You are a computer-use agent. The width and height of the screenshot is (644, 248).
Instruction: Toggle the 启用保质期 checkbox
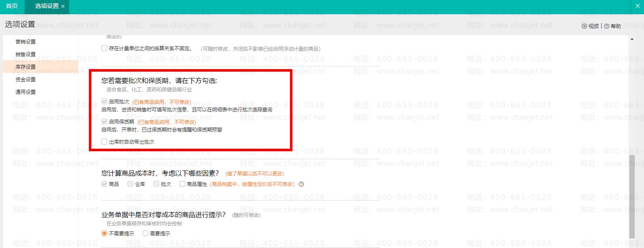tap(104, 121)
